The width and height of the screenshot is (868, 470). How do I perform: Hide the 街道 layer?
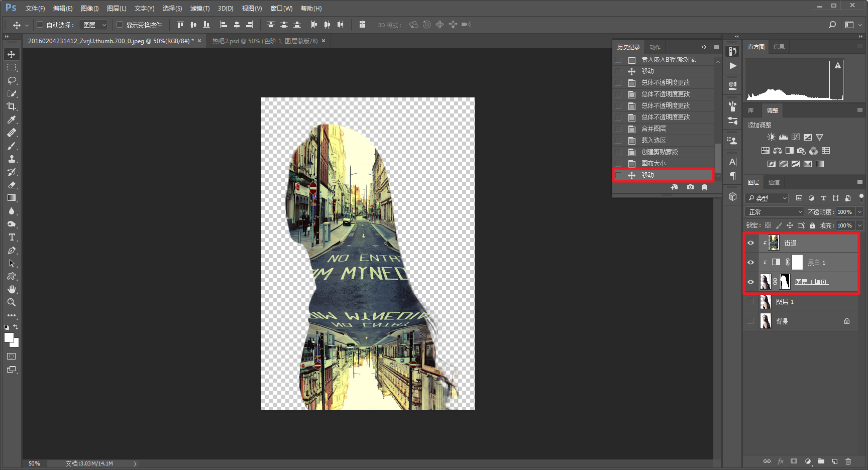click(x=751, y=243)
